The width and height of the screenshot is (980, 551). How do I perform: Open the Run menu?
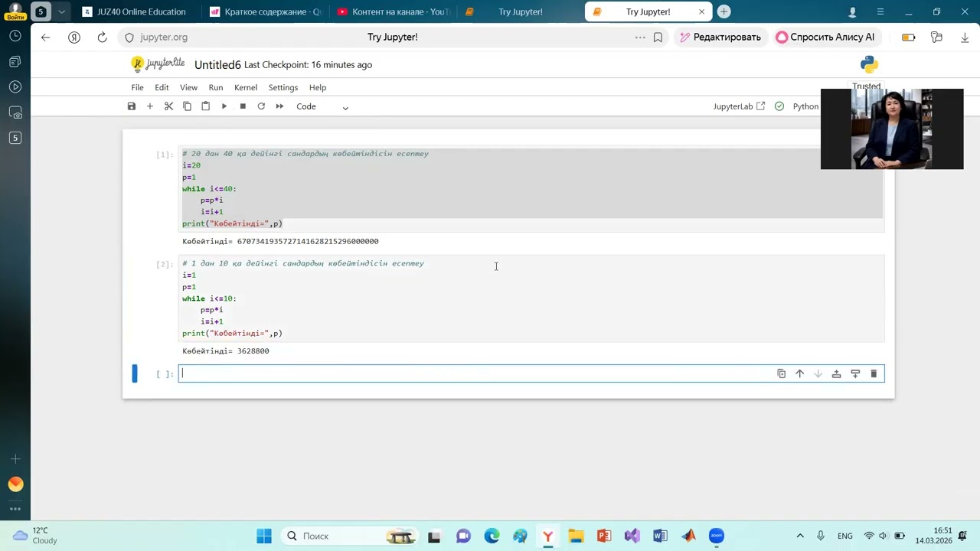(216, 87)
